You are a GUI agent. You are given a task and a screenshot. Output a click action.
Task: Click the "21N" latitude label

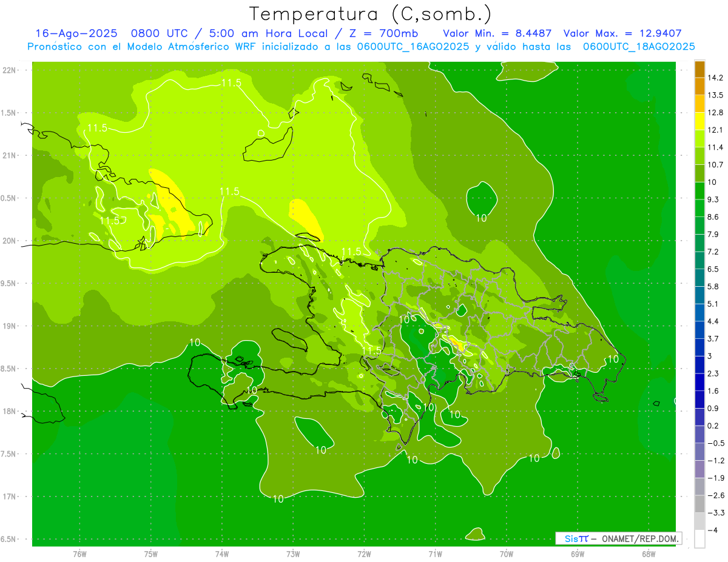[x=10, y=156]
